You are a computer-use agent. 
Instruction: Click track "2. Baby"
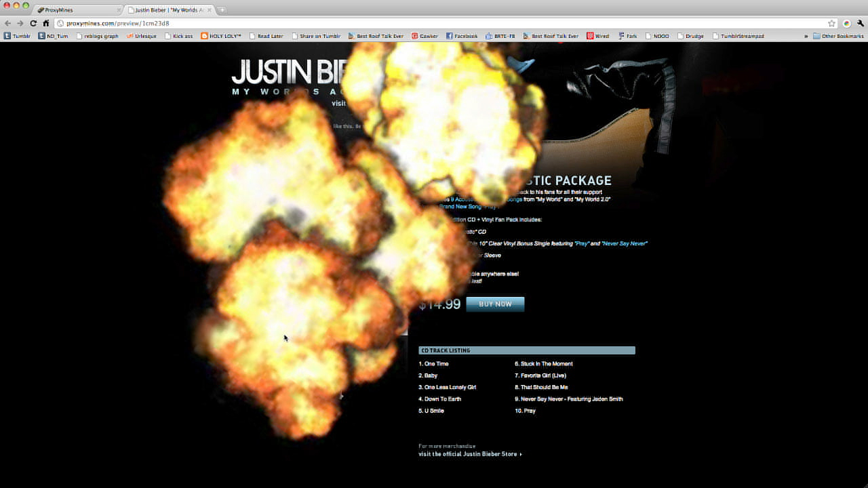[x=428, y=375]
